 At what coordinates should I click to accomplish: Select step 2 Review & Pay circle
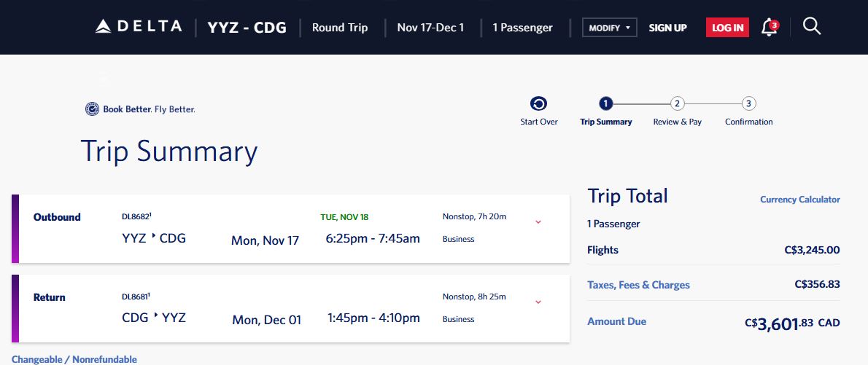(677, 103)
